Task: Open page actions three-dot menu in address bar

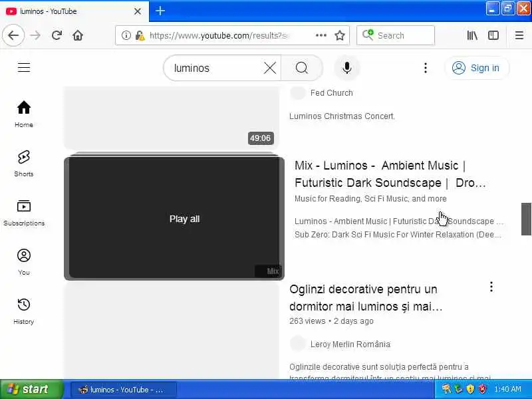Action: tap(321, 35)
